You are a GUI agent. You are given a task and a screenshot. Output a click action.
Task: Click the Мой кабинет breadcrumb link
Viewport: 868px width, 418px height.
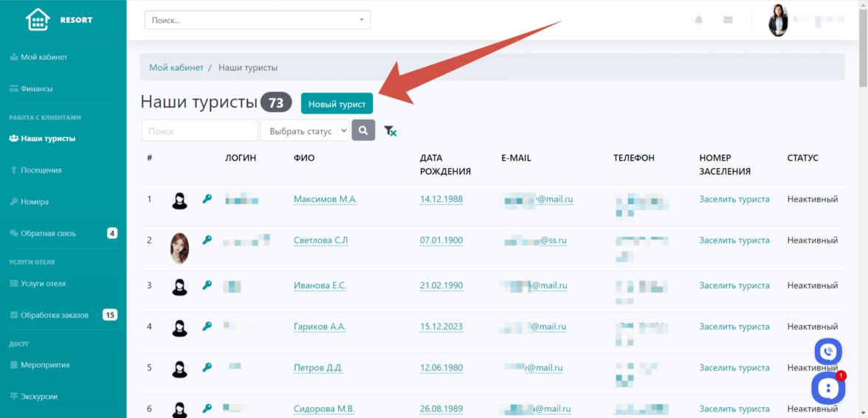click(x=176, y=67)
